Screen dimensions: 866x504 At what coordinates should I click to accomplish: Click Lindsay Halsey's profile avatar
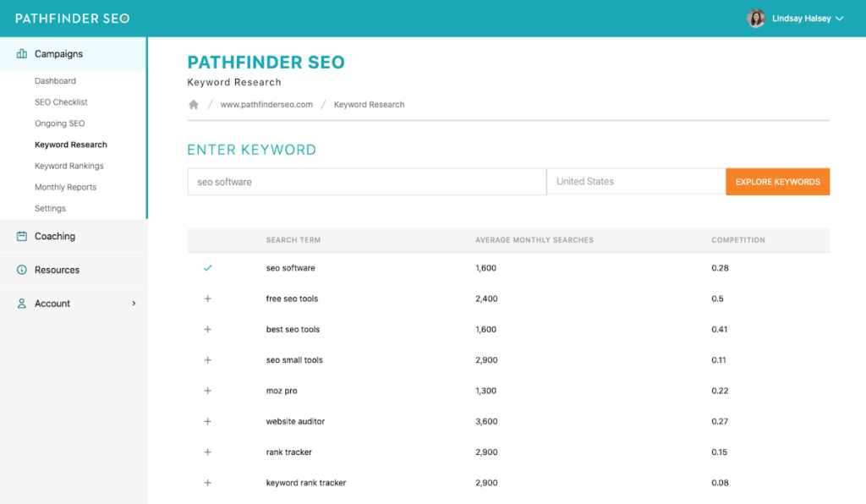click(x=756, y=18)
